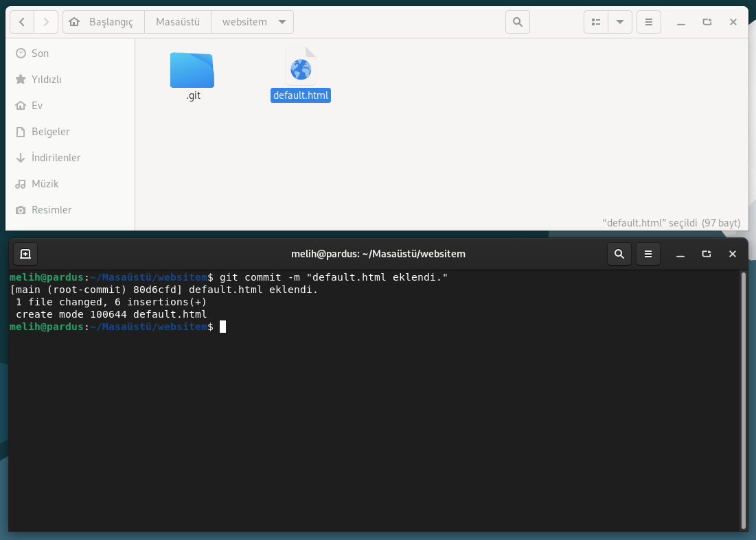Maximize the terminal window
This screenshot has width=756, height=540.
[707, 254]
